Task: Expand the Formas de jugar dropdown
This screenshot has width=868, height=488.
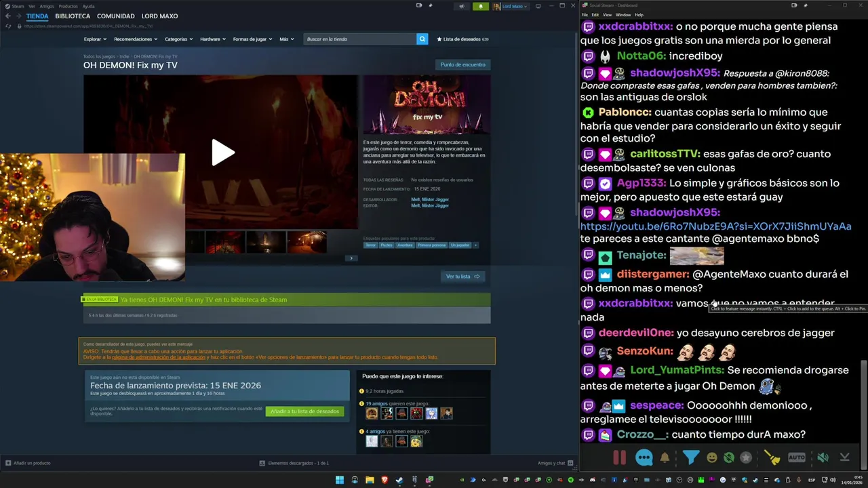Action: click(252, 39)
